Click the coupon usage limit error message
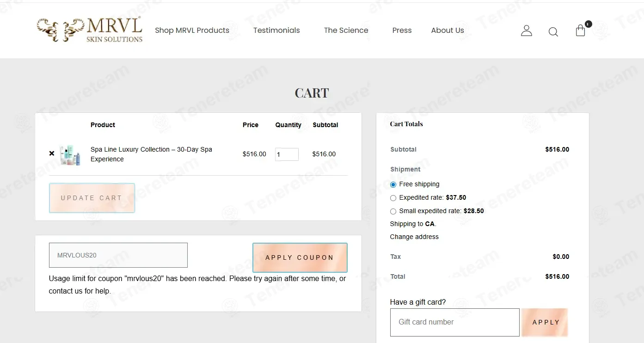The height and width of the screenshot is (343, 644). [197, 285]
